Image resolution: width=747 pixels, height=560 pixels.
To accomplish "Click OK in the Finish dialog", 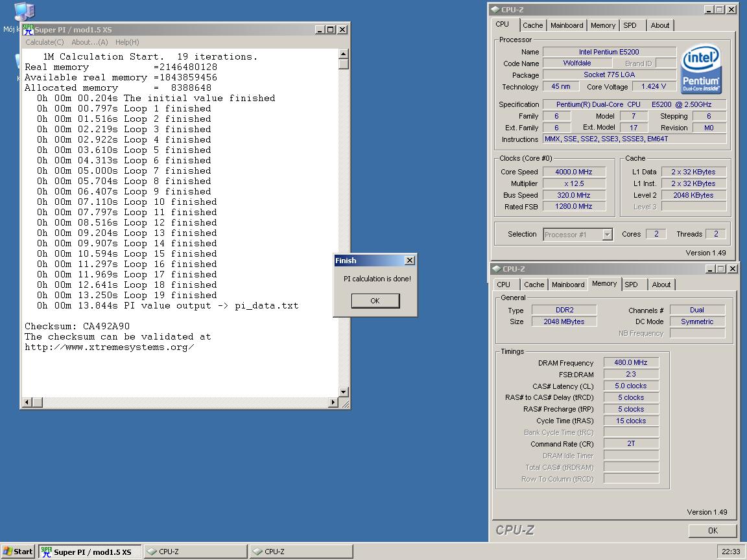I will (x=375, y=301).
